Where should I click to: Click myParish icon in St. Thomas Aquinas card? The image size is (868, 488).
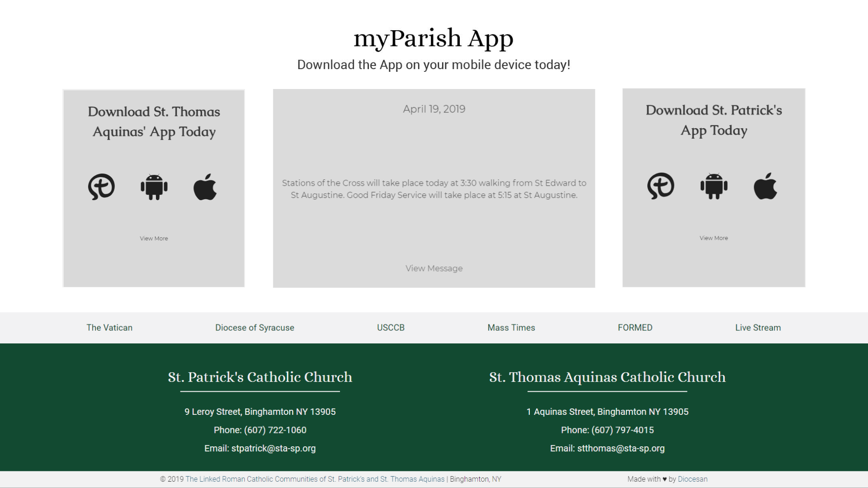click(x=101, y=187)
